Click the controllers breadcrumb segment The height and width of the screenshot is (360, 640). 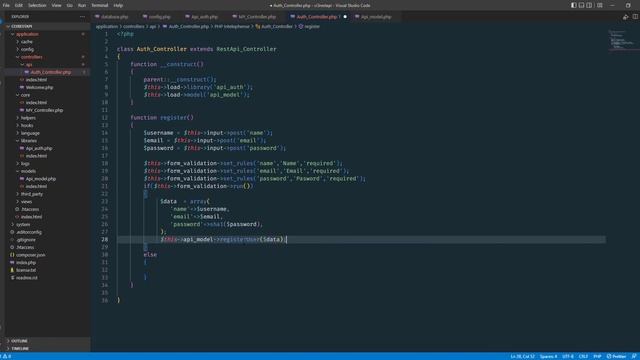point(134,27)
